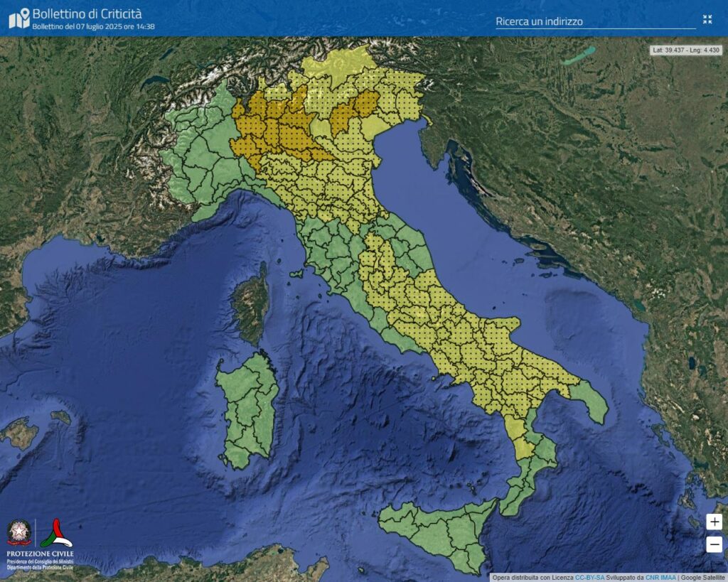Image resolution: width=728 pixels, height=582 pixels.
Task: Open the CNR IMAA developer link
Action: pyautogui.click(x=660, y=577)
